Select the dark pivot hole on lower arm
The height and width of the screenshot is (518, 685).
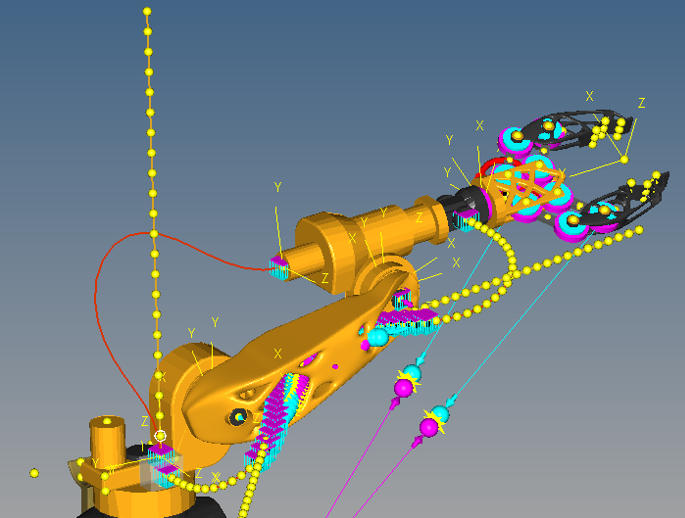pos(239,417)
